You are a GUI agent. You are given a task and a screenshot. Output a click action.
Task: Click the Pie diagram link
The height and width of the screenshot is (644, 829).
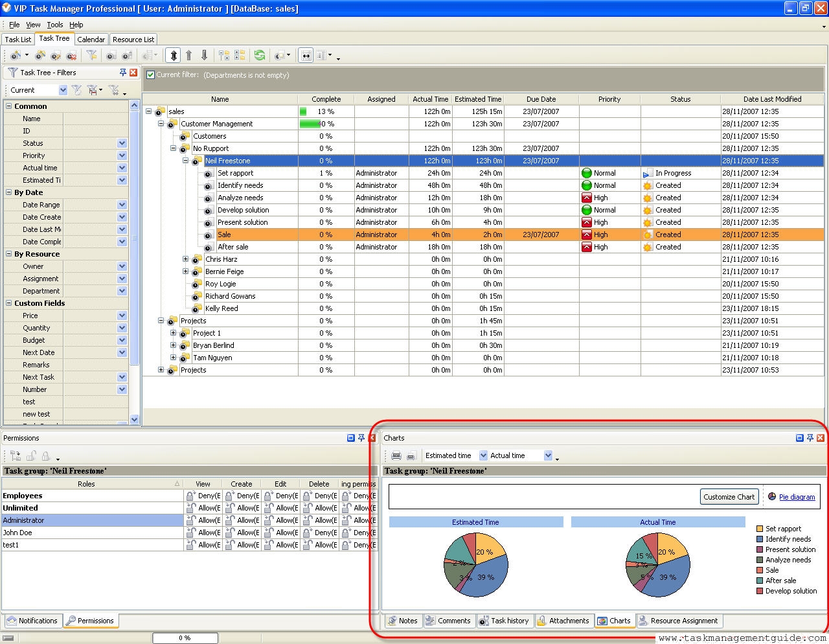tap(797, 497)
